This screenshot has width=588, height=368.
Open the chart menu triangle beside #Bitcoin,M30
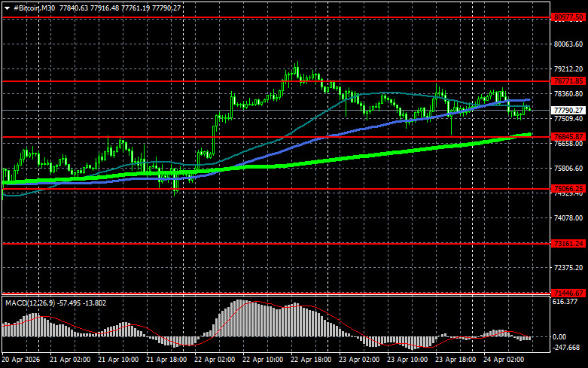7,8
